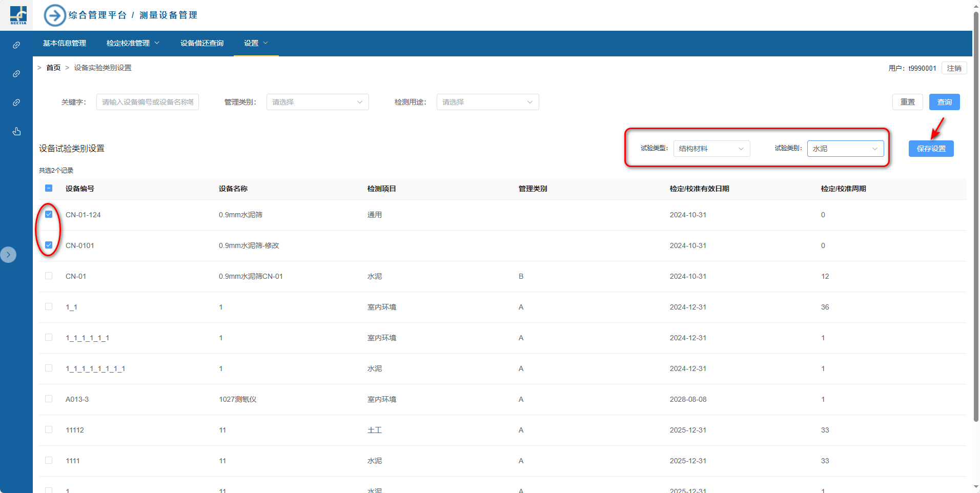Screen dimensions: 980x493
Task: Click the 关键字 search input field
Action: coord(148,102)
